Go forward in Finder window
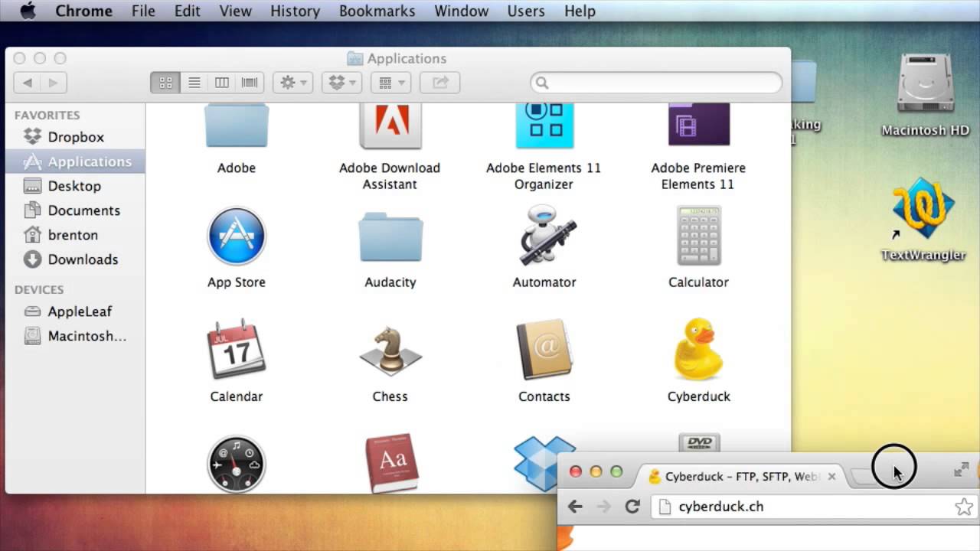 54,83
